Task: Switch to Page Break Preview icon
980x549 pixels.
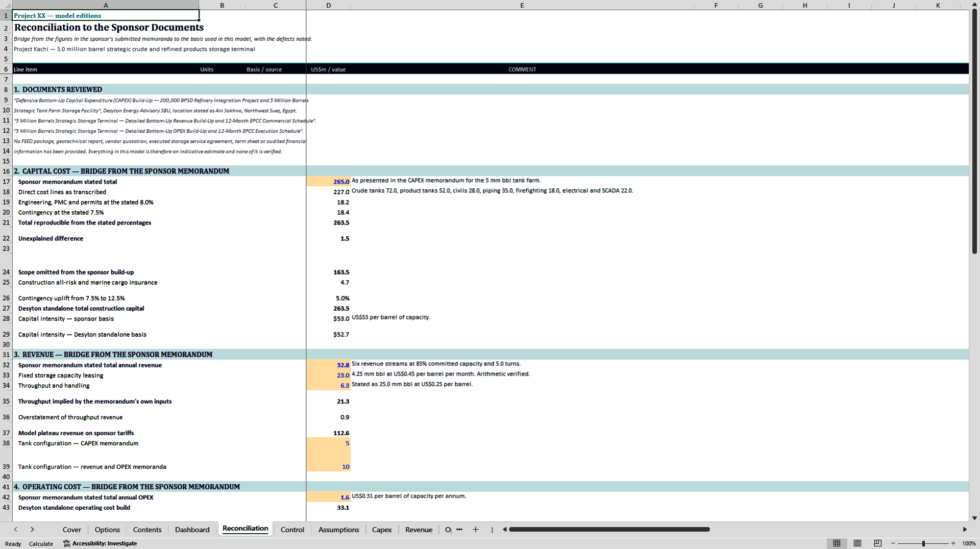Action: click(878, 543)
